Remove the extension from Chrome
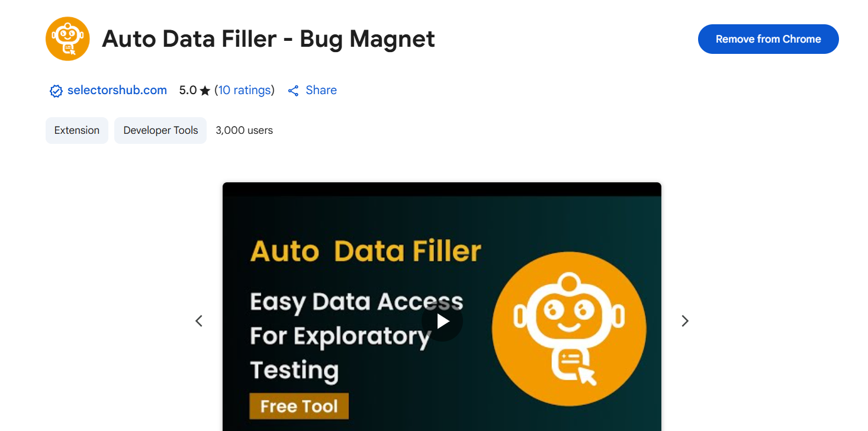The width and height of the screenshot is (868, 431). pos(769,39)
